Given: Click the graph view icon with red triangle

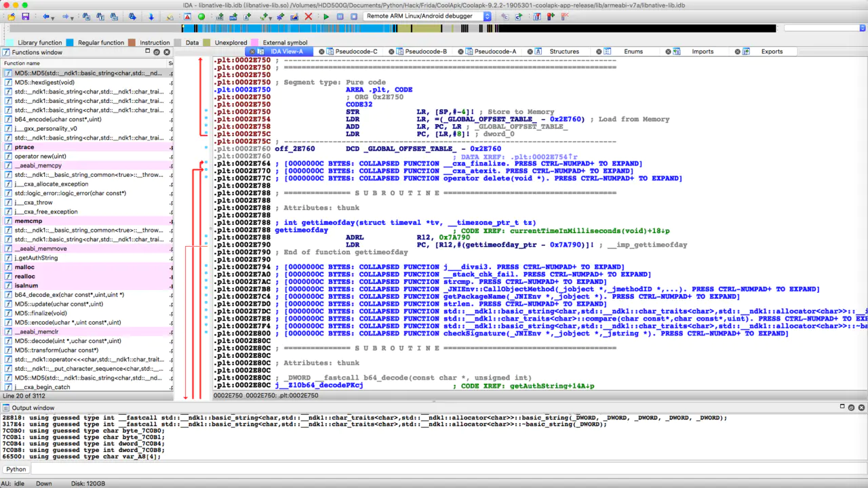Looking at the screenshot, I should 186,16.
